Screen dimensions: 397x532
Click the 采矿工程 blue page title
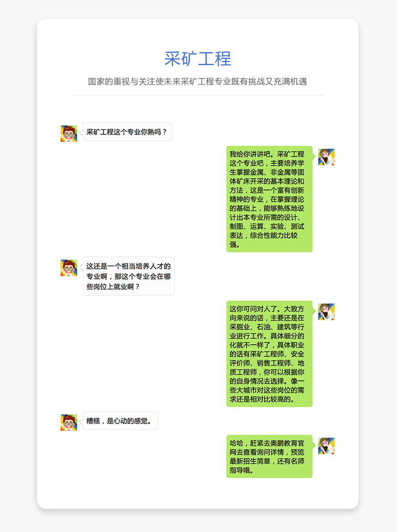pos(198,59)
